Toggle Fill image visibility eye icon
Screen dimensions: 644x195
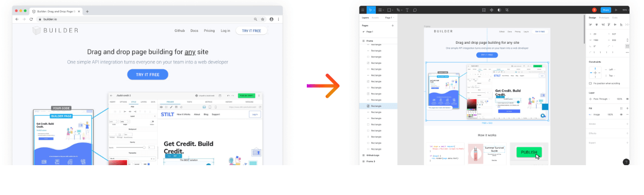621,115
